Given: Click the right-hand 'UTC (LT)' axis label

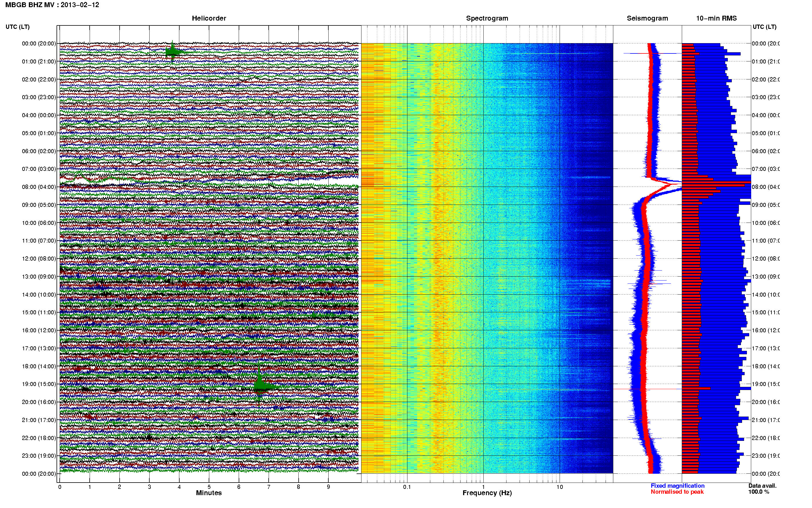Looking at the screenshot, I should [x=764, y=27].
